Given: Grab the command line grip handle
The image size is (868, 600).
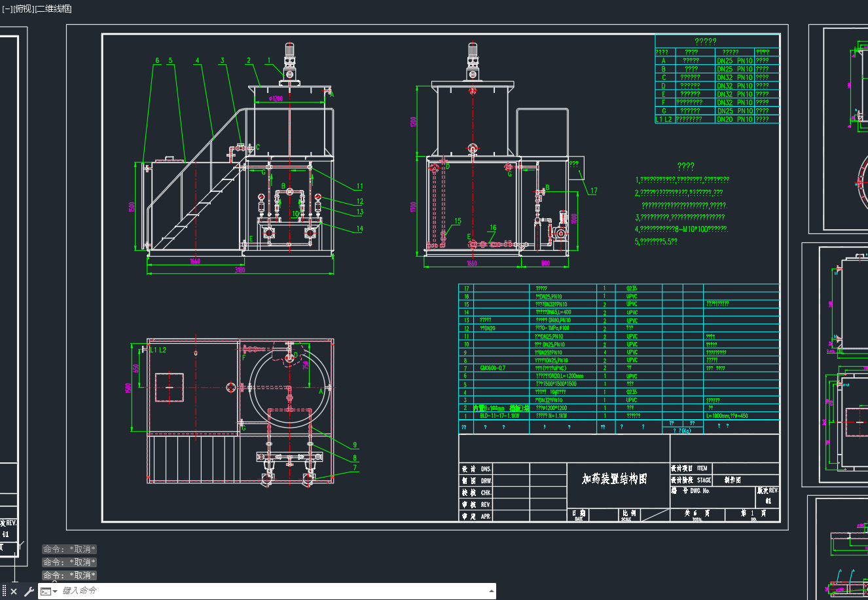Looking at the screenshot, I should 4,591.
